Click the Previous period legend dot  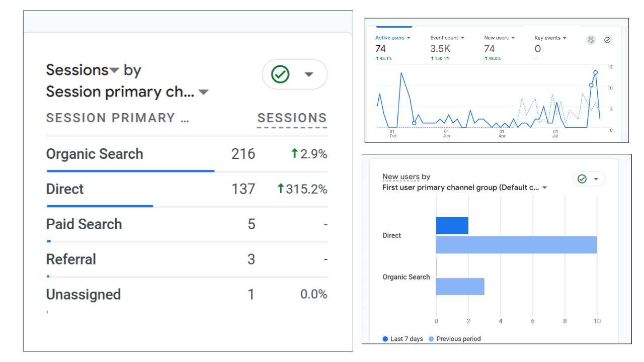click(431, 339)
